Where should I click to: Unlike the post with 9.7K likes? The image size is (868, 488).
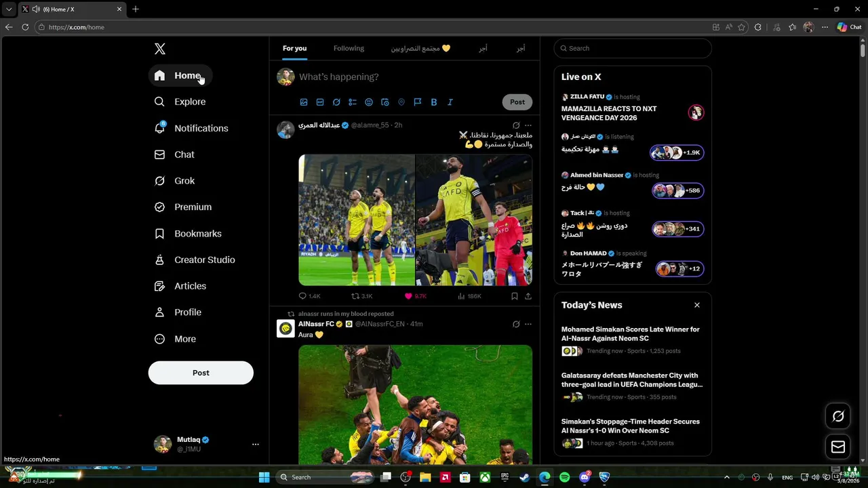(x=415, y=296)
